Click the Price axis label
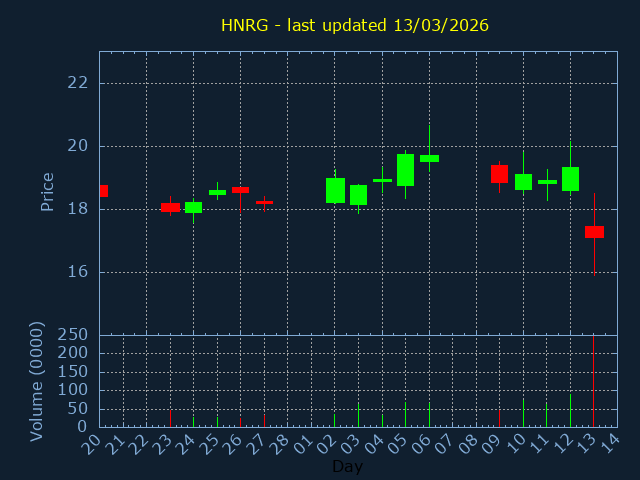The image size is (640, 480). tap(47, 191)
